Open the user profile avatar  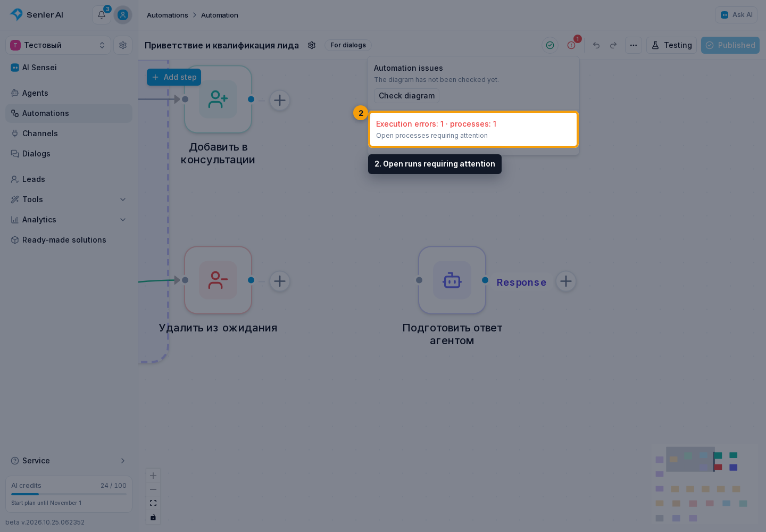coord(123,15)
